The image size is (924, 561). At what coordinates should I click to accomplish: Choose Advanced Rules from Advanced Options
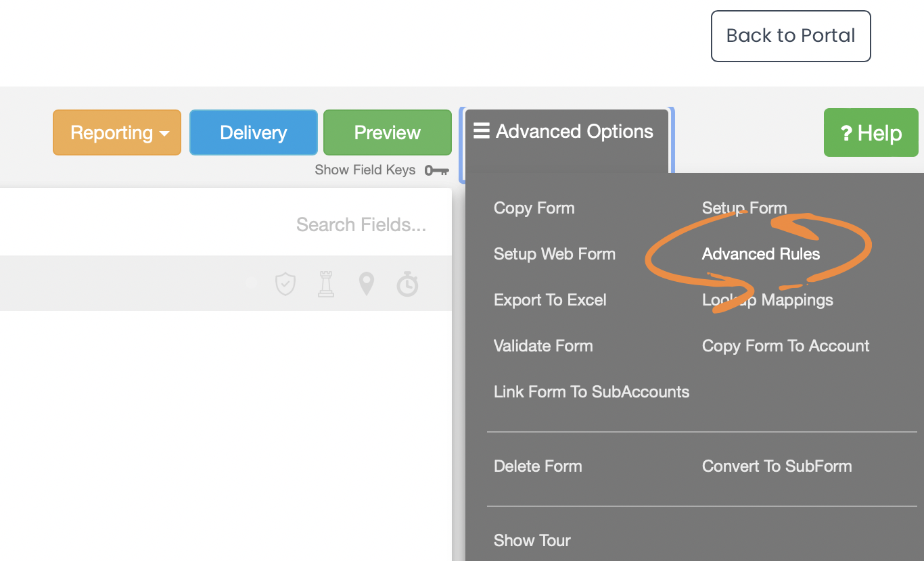[760, 254]
